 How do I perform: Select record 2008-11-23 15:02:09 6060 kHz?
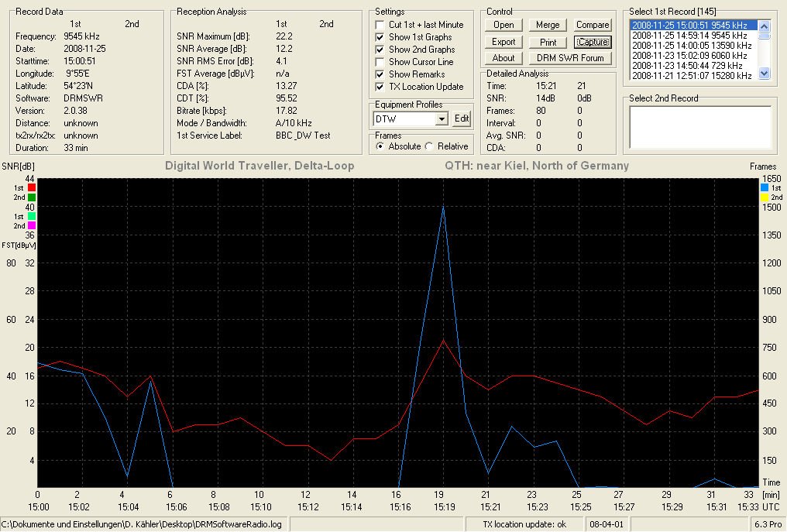[x=693, y=55]
